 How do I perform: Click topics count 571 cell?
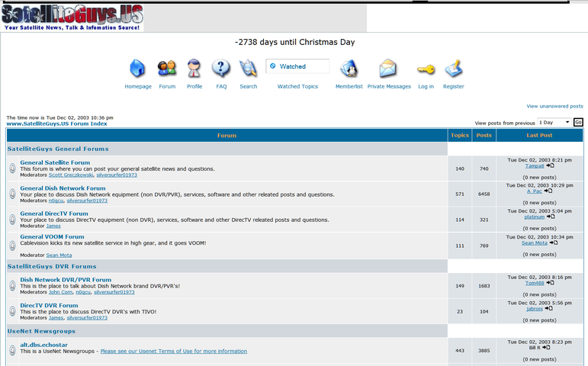coord(460,194)
